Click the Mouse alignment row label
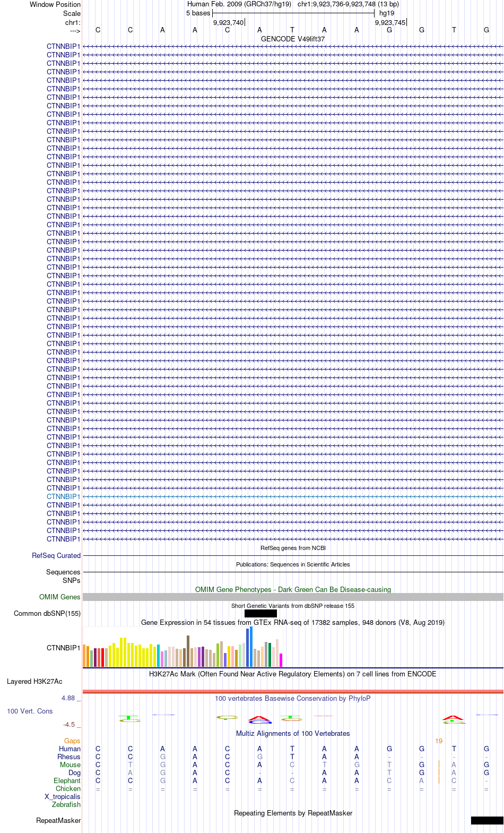This screenshot has width=504, height=833. 70,765
